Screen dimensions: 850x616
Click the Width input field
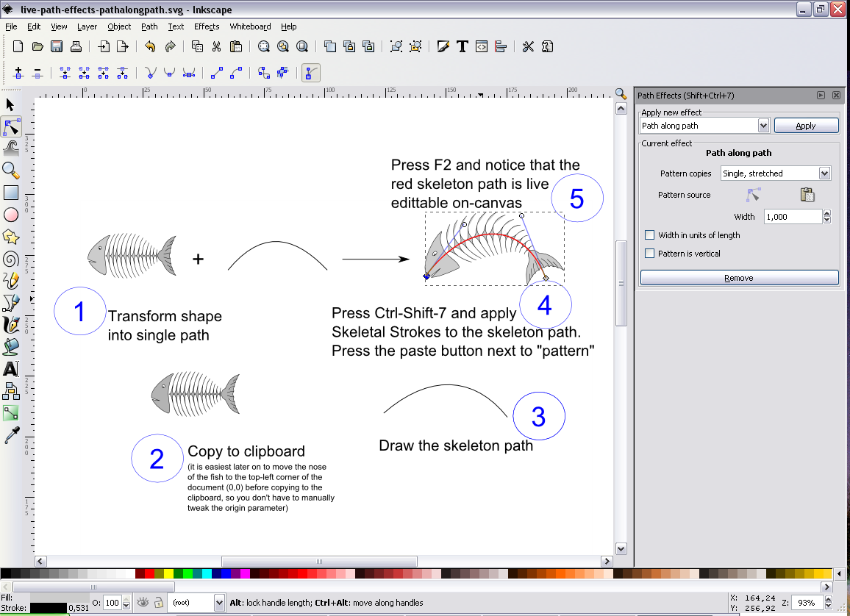click(x=793, y=217)
